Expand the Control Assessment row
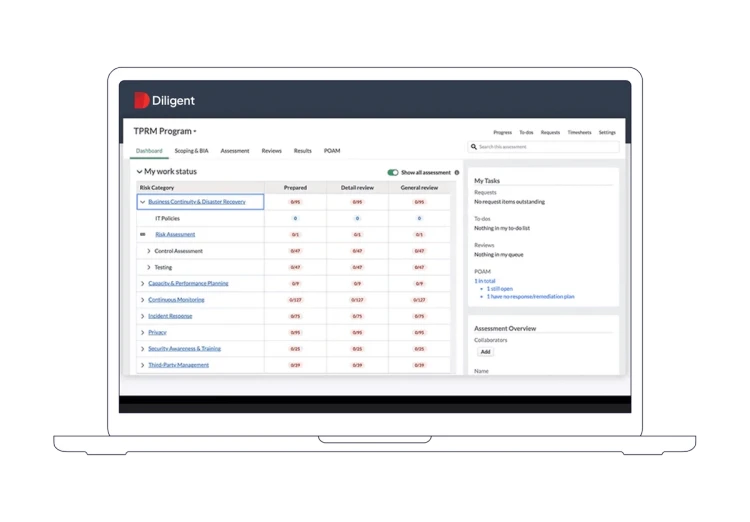This screenshot has height=522, width=750. pyautogui.click(x=149, y=251)
